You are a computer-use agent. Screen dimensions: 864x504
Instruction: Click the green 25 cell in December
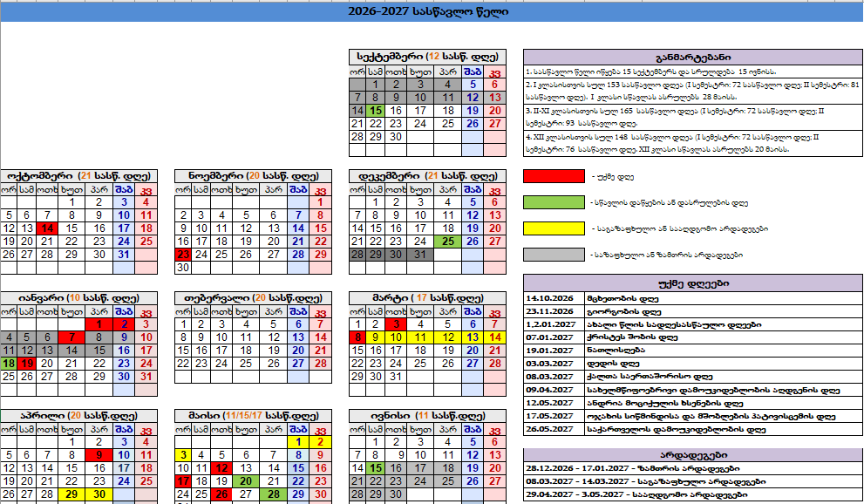448,242
